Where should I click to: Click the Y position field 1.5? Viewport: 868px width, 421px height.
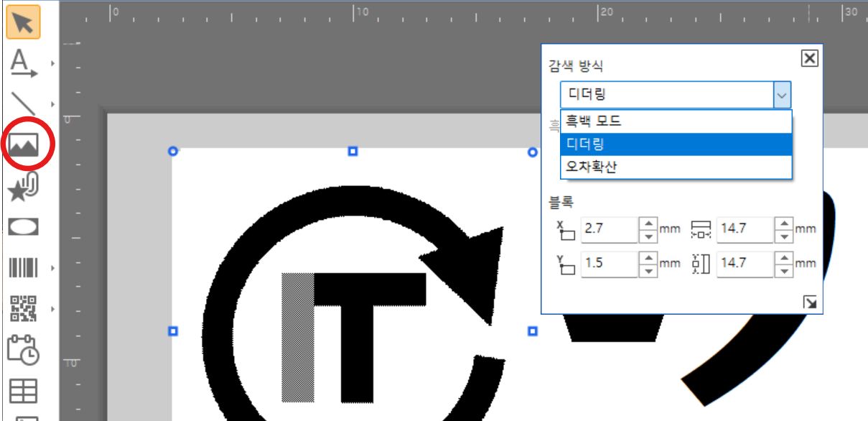tap(609, 263)
